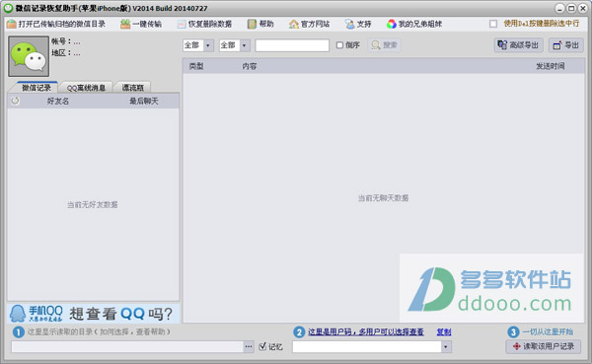Maximize the window
Screen dimensions: 592x364
tap(571, 8)
